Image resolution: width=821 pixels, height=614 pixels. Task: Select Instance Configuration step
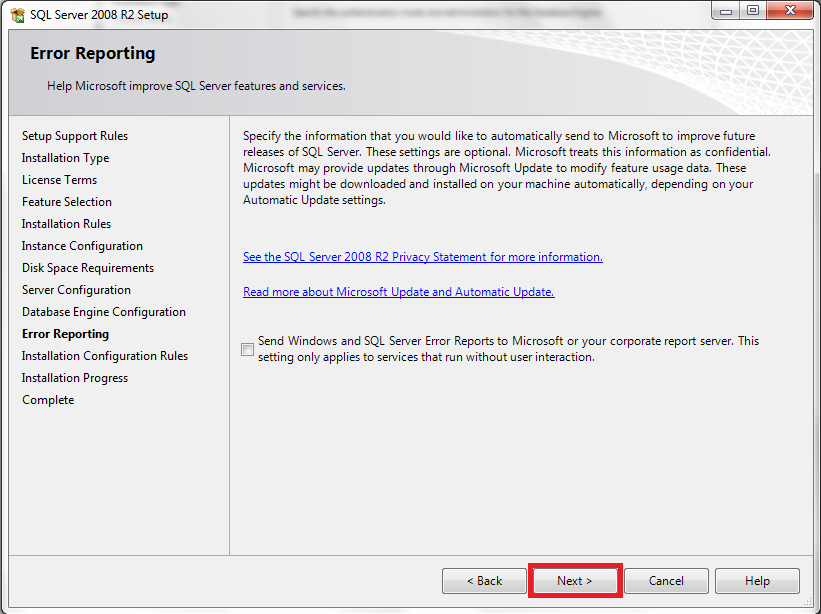click(x=82, y=246)
